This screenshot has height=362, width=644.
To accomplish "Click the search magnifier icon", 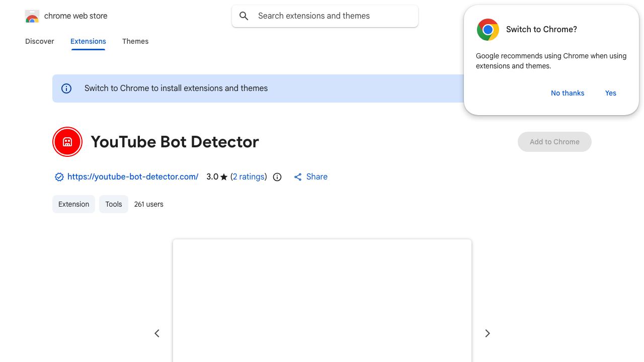I will pyautogui.click(x=244, y=16).
